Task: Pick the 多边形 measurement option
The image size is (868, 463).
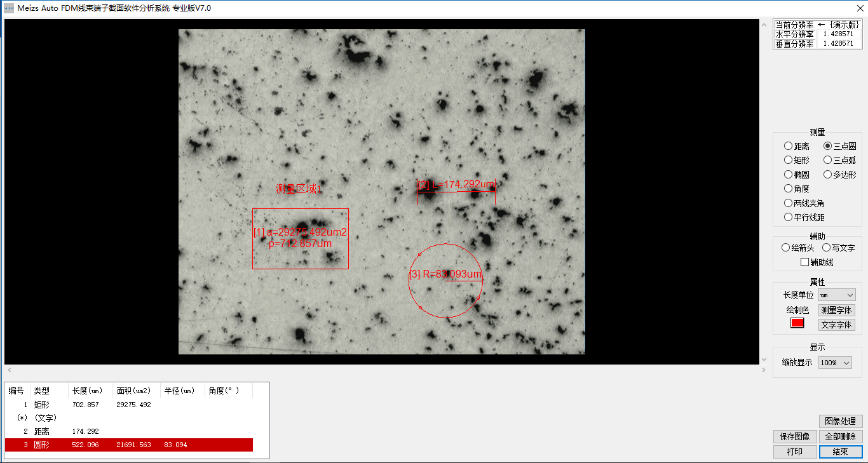Action: pos(828,175)
